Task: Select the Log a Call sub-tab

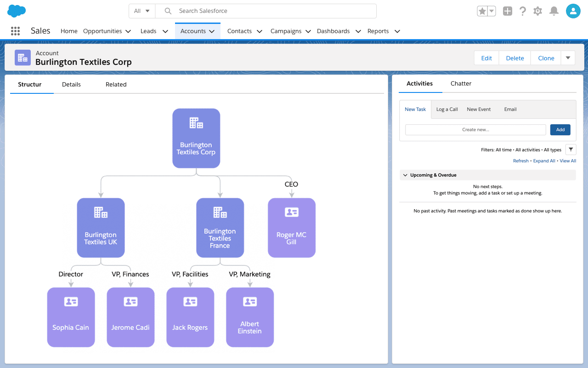Action: coord(447,109)
